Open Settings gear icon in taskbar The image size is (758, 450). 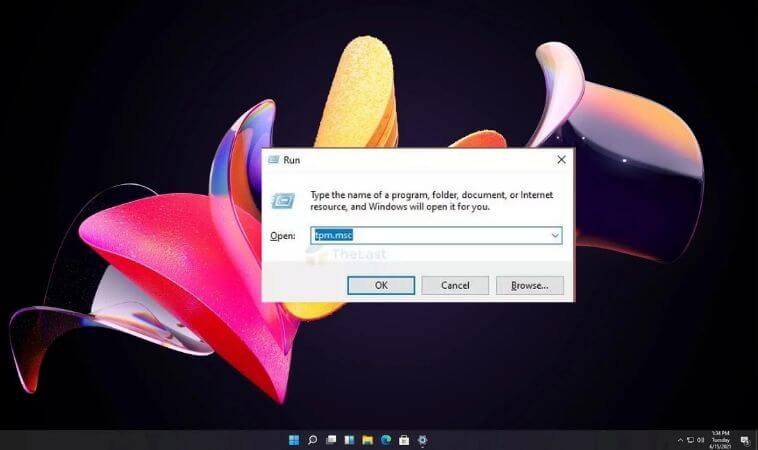pyautogui.click(x=422, y=440)
